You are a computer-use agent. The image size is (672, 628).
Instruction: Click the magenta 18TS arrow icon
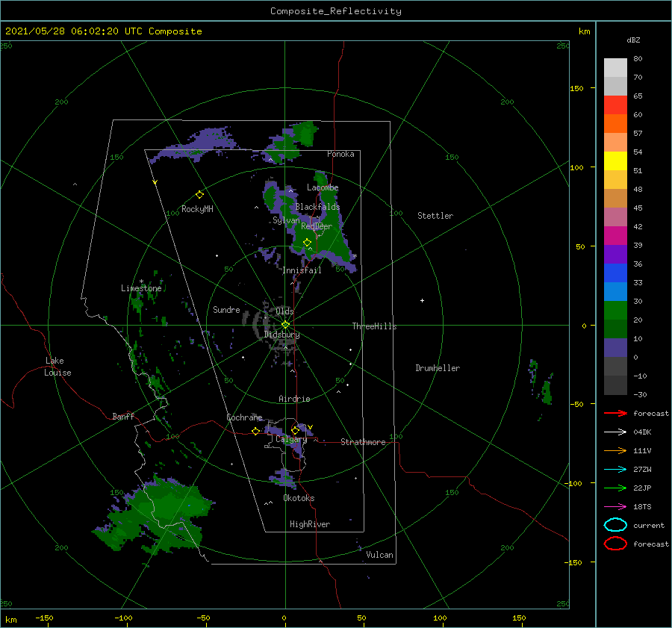(615, 507)
